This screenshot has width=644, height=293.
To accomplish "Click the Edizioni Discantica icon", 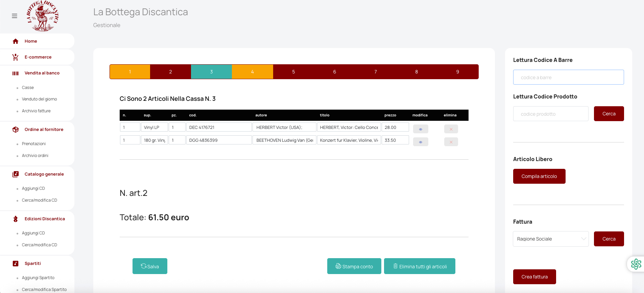I will 16,219.
